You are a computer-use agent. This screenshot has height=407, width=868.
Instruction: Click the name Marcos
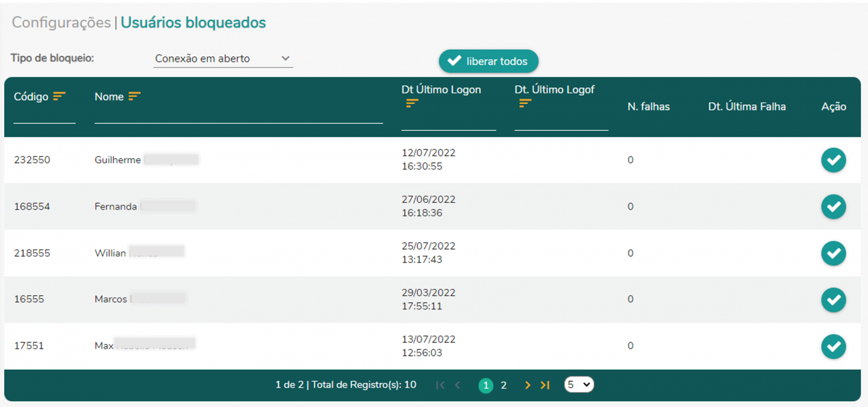(x=111, y=299)
